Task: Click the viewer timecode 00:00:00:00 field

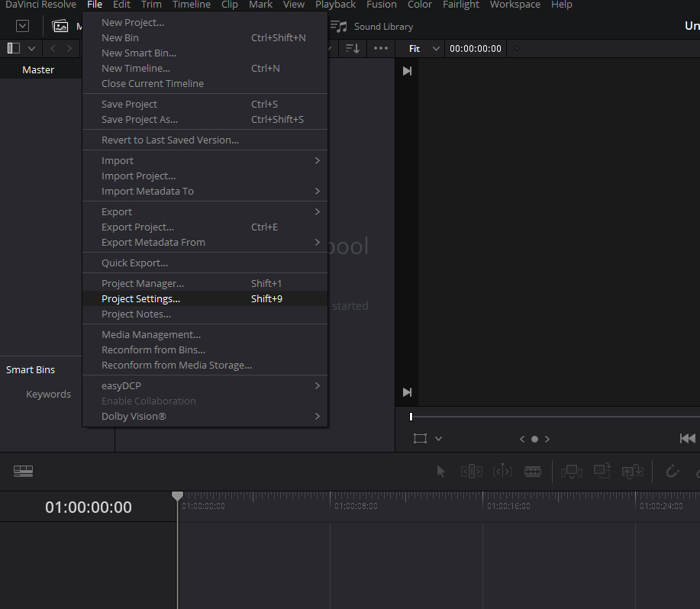Action: (476, 49)
